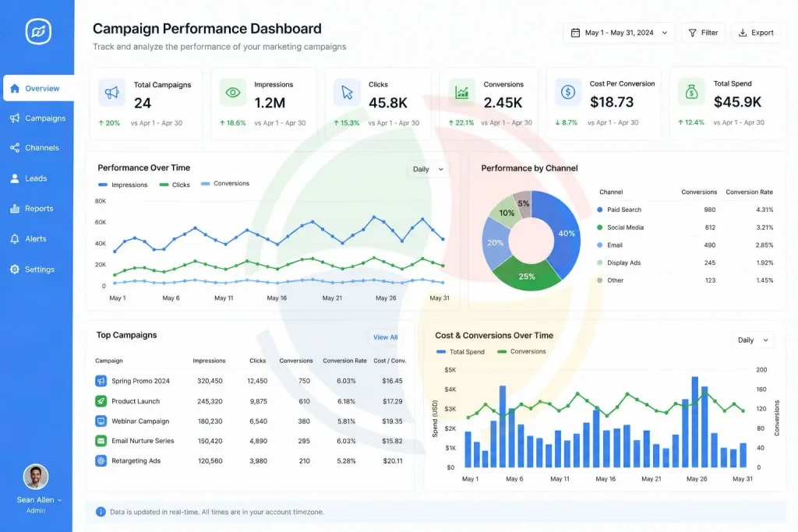This screenshot has width=798, height=532.
Task: Click the 320,450 impressions cell
Action: coord(210,381)
